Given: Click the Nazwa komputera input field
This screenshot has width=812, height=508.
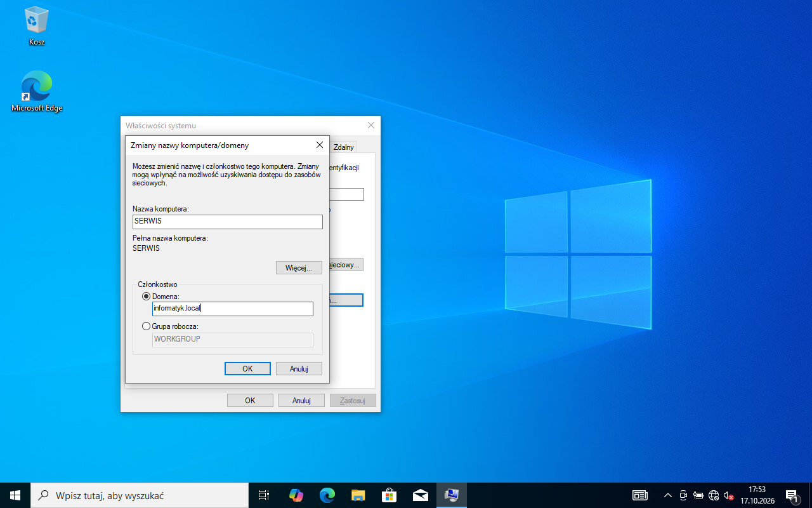Looking at the screenshot, I should pos(228,222).
